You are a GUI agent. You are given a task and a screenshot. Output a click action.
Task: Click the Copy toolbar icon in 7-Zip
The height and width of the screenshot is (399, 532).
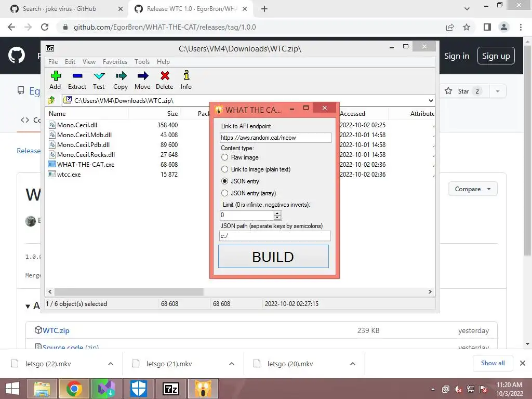121,81
